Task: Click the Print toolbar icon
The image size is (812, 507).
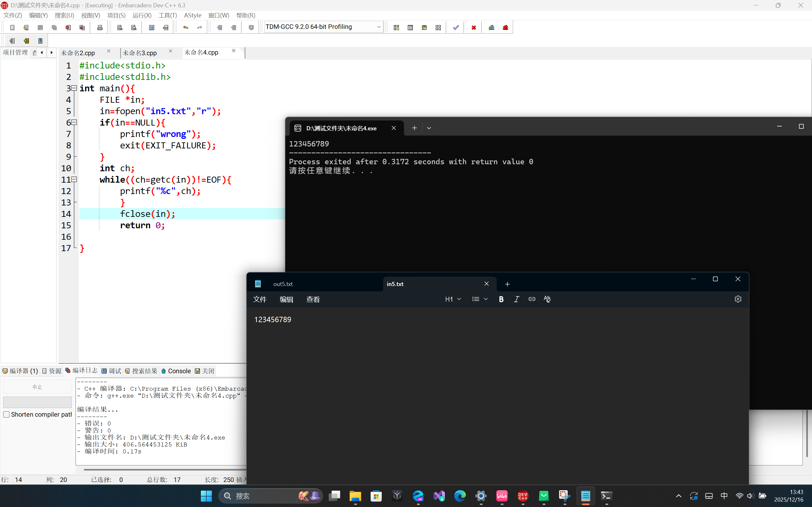Action: [100, 28]
